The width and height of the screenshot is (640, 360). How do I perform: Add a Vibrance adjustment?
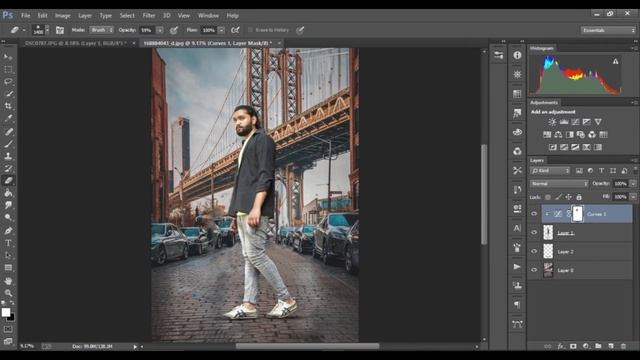(x=598, y=122)
